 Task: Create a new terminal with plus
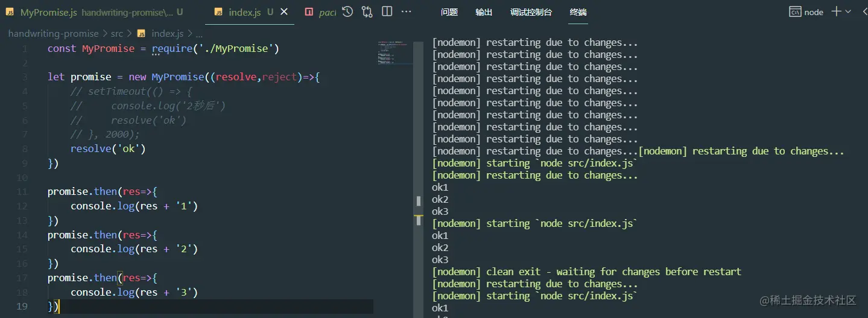pyautogui.click(x=836, y=11)
